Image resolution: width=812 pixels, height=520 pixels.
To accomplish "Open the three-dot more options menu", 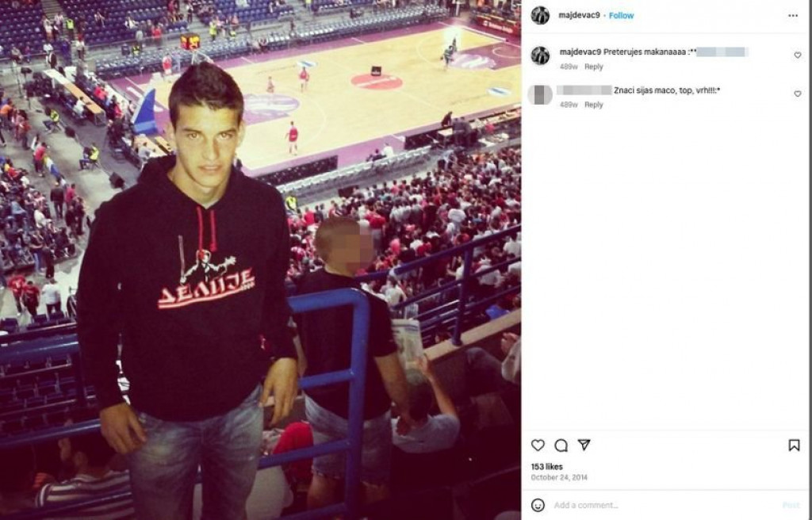I will [793, 16].
